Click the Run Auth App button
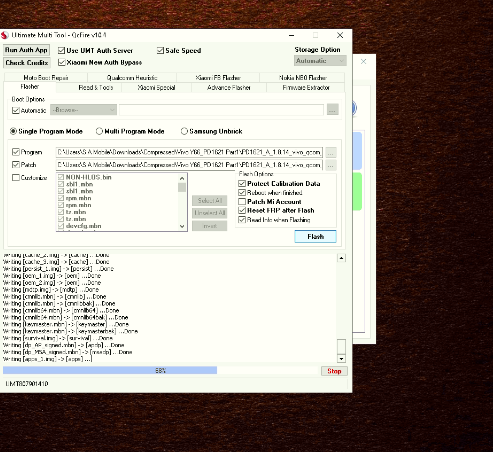The image size is (493, 452). click(26, 50)
